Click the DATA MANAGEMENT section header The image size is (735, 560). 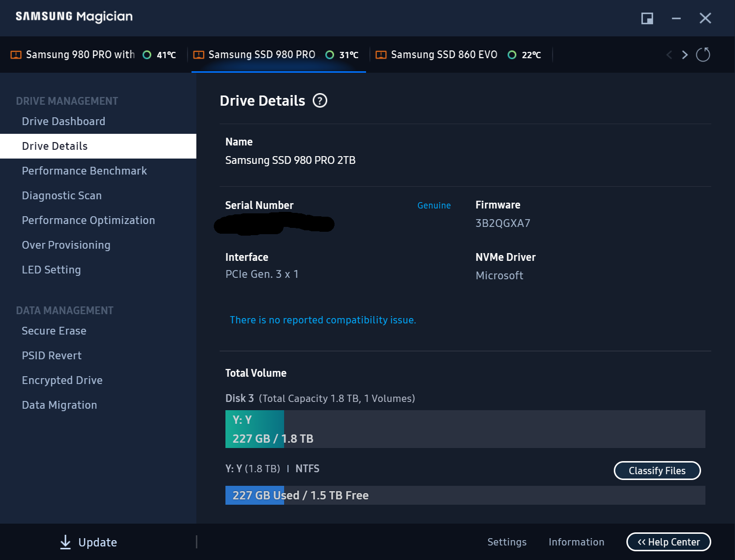coord(64,310)
